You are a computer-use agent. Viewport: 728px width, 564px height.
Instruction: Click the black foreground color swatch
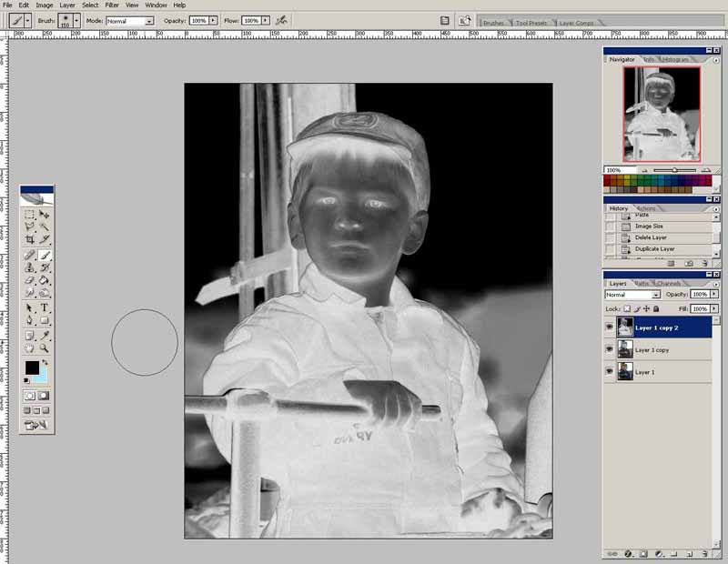(x=32, y=368)
